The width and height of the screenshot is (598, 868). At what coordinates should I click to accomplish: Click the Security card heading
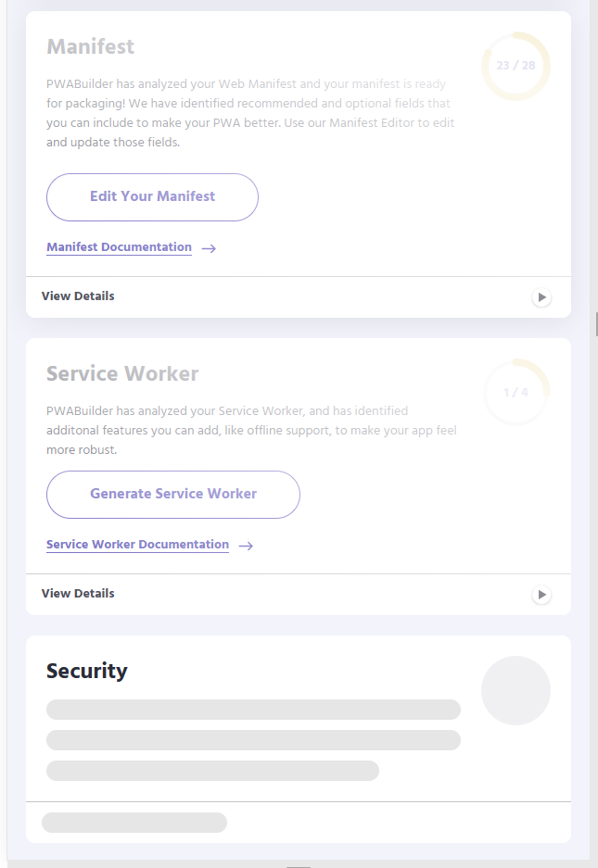pyautogui.click(x=86, y=671)
